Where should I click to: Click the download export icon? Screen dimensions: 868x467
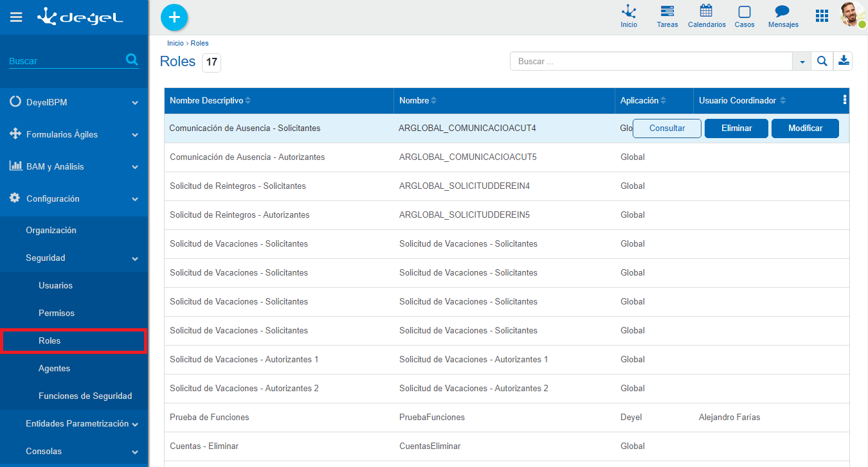pos(844,61)
